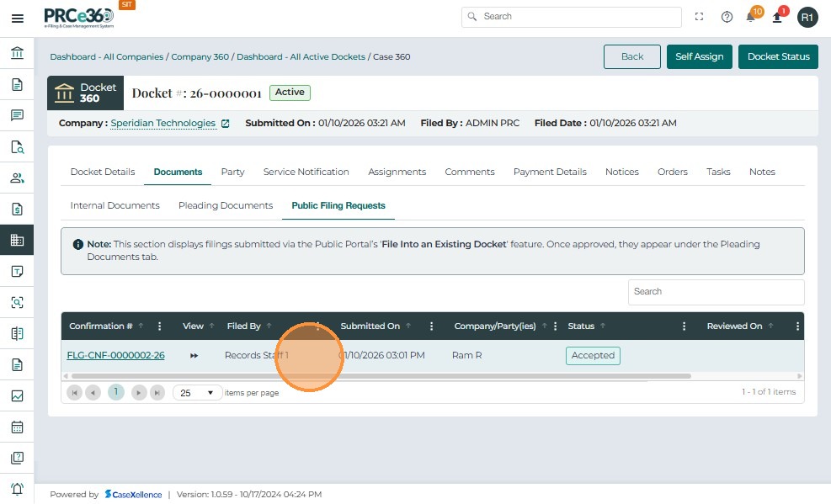
Task: Open notifications bell with badge 10
Action: click(752, 17)
